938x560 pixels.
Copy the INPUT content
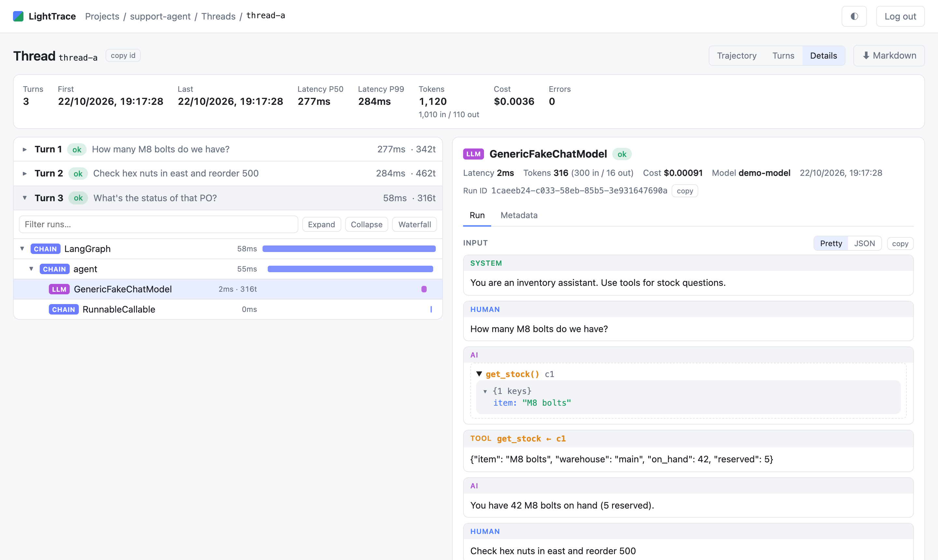[x=900, y=244]
